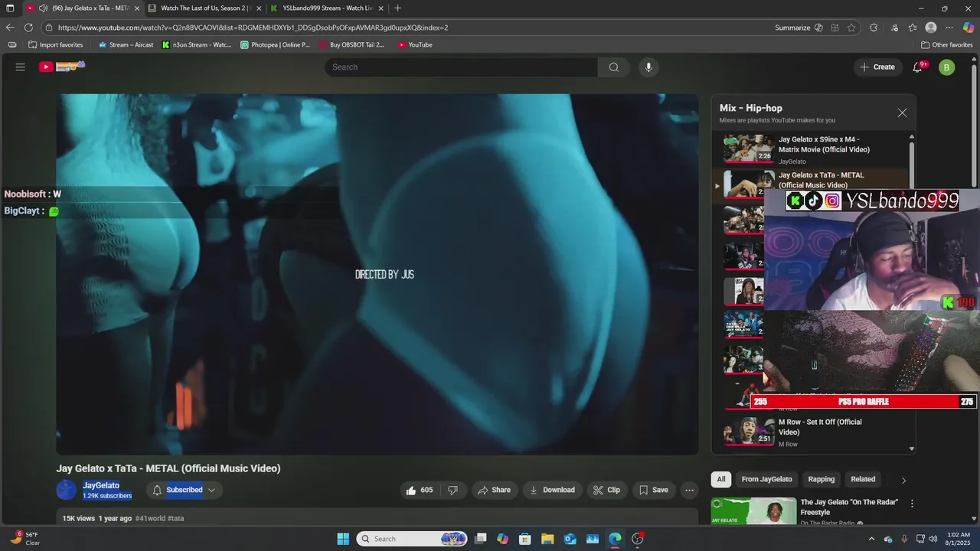Image resolution: width=980 pixels, height=551 pixels.
Task: Open more actions three-dot menu below video
Action: click(689, 490)
